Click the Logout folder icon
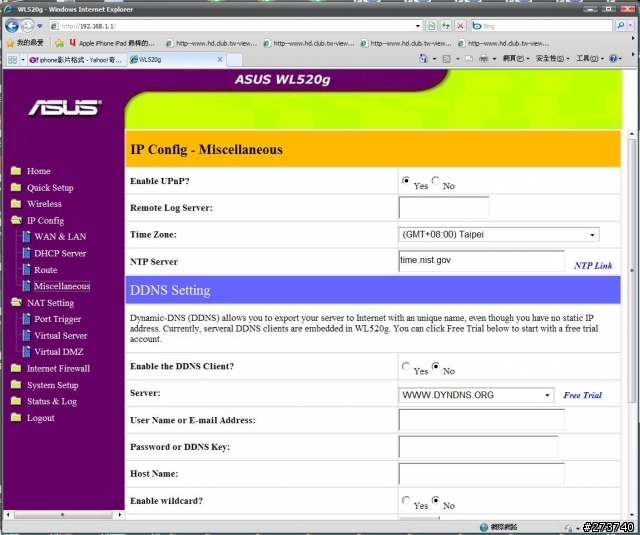The height and width of the screenshot is (535, 640). (x=16, y=417)
